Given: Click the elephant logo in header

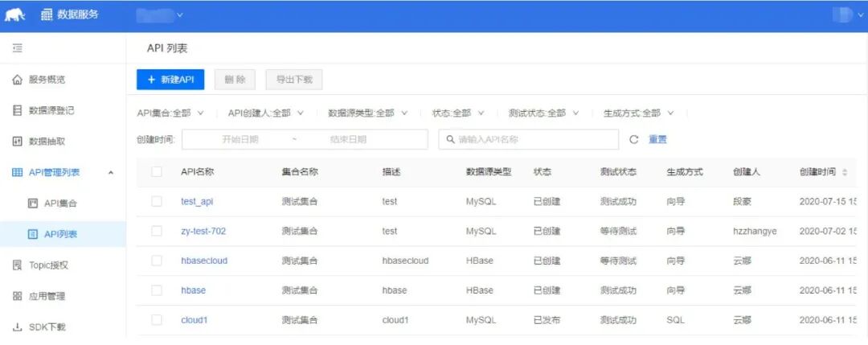Looking at the screenshot, I should point(15,15).
